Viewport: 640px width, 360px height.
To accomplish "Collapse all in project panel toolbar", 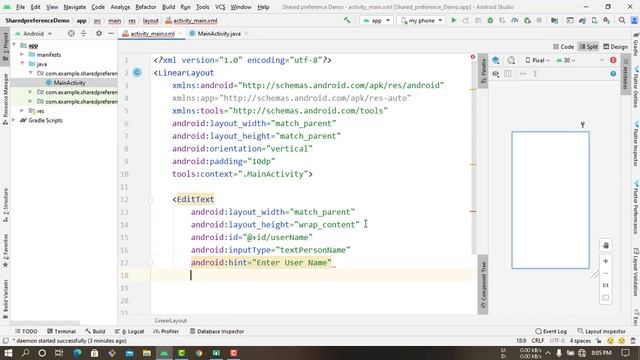I will tap(83, 33).
